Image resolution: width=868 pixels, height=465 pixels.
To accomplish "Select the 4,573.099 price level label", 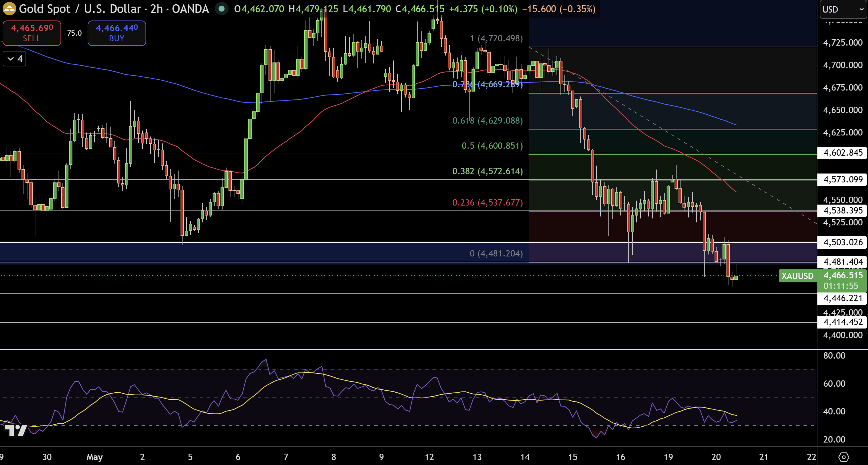I will pos(843,179).
